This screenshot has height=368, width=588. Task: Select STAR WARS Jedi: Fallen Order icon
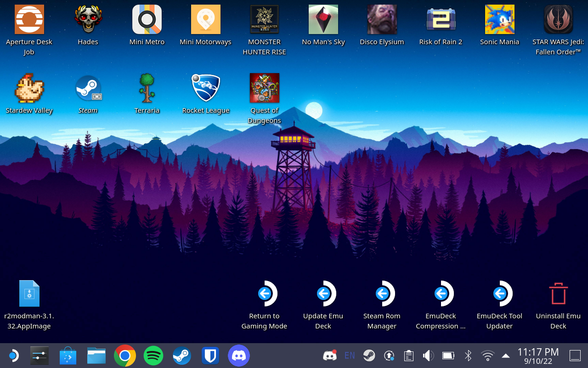click(559, 19)
